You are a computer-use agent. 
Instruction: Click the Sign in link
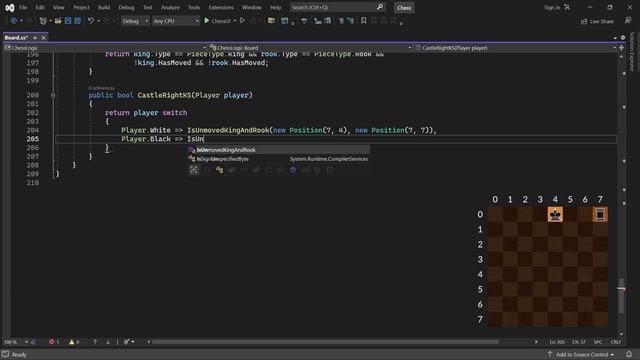click(x=552, y=7)
